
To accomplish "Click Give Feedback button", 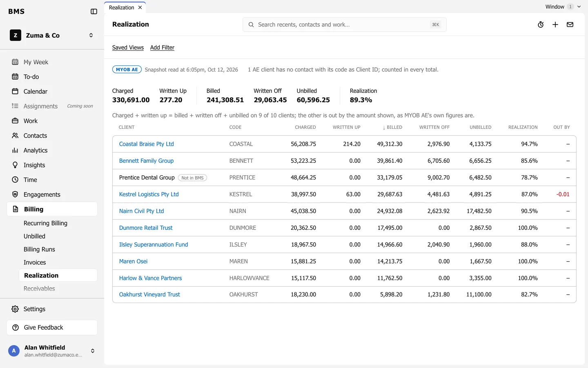I will click(52, 328).
